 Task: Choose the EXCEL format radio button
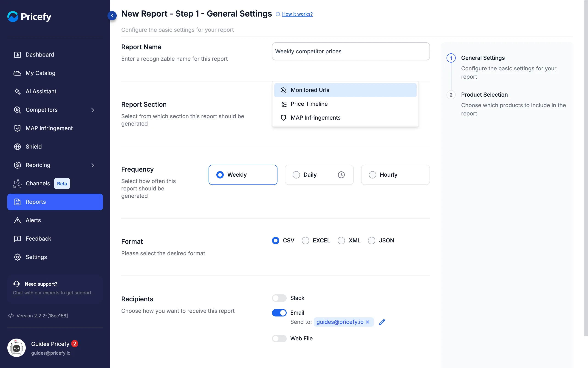(x=305, y=241)
